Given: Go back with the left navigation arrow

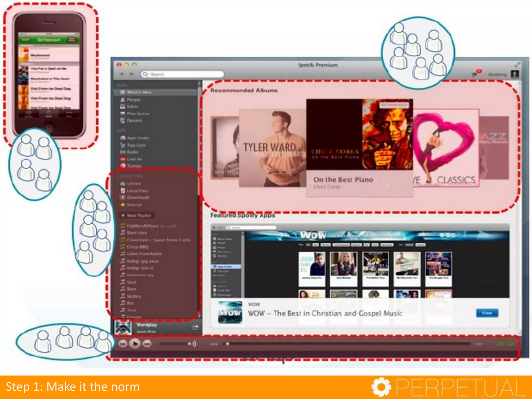Looking at the screenshot, I should click(122, 74).
